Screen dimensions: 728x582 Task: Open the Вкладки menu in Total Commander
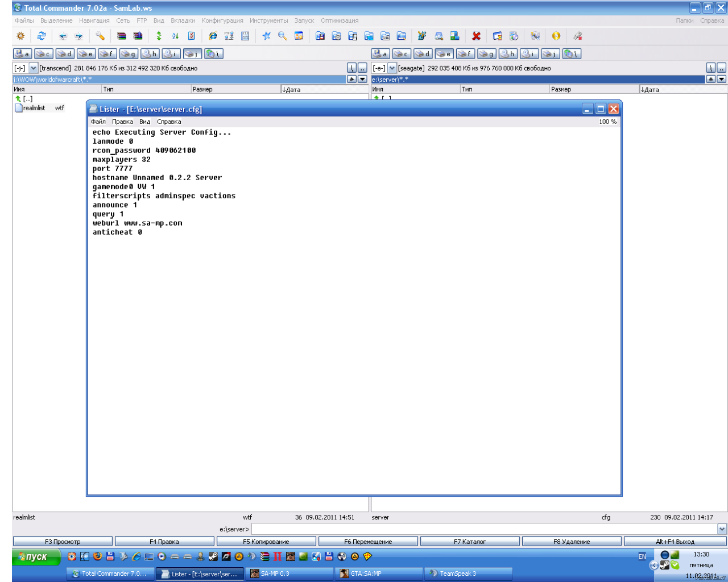(183, 20)
